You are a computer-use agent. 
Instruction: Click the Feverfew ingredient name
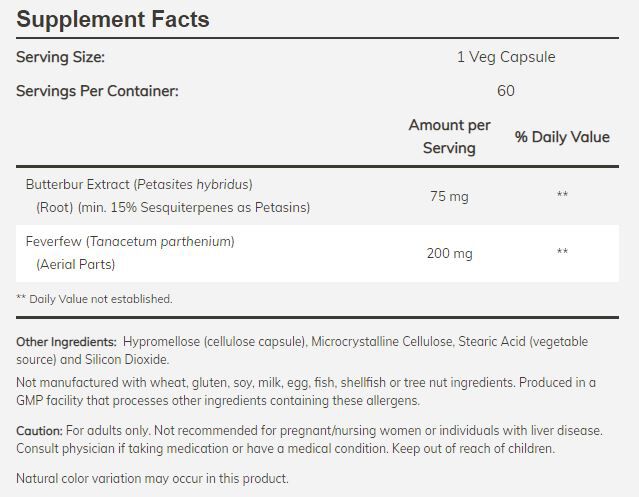pos(130,241)
